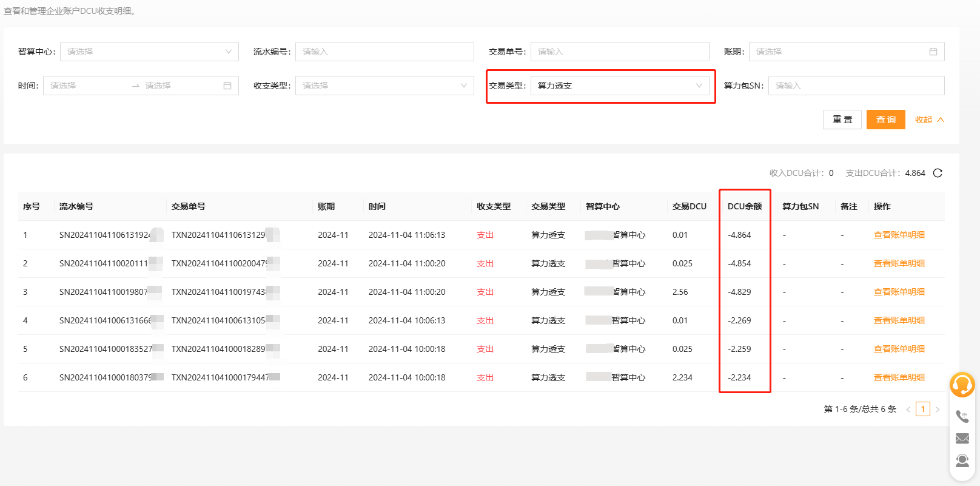This screenshot has height=486, width=980.
Task: Select page 1 in pagination
Action: tap(922, 409)
